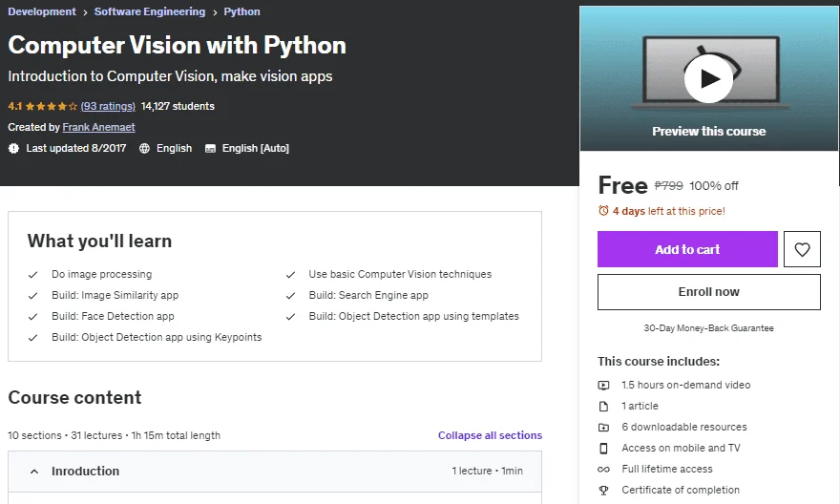
Task: Open the 93 ratings link
Action: 108,106
